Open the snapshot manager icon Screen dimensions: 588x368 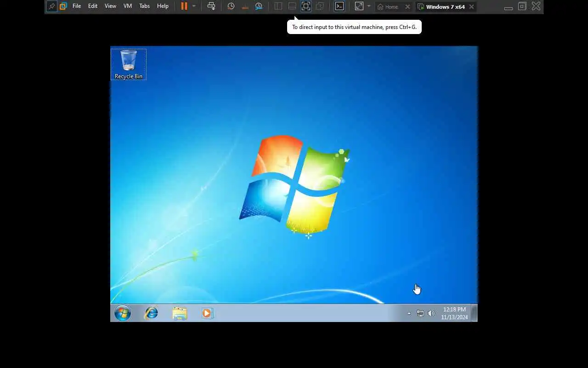(259, 6)
